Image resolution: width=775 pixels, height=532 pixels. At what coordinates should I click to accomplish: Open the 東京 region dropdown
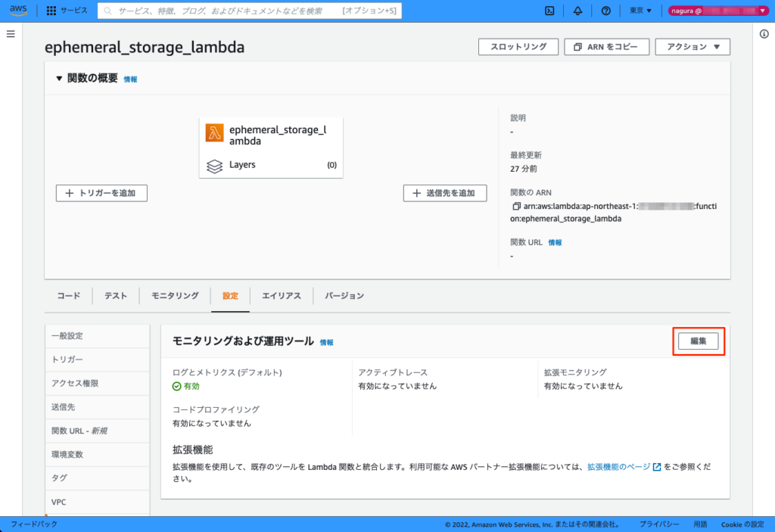640,11
